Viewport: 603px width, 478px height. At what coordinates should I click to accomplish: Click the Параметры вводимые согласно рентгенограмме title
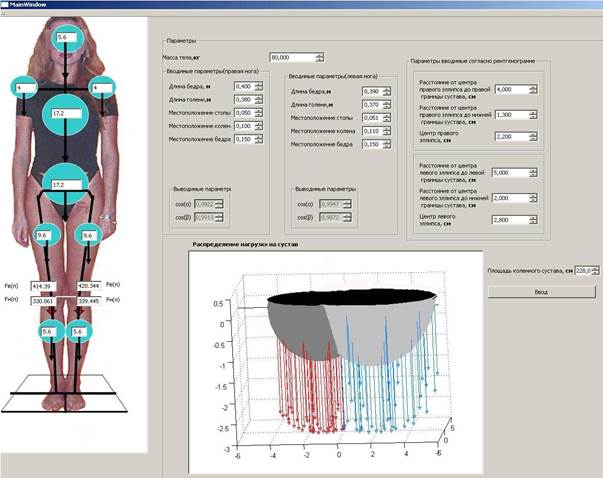[473, 61]
